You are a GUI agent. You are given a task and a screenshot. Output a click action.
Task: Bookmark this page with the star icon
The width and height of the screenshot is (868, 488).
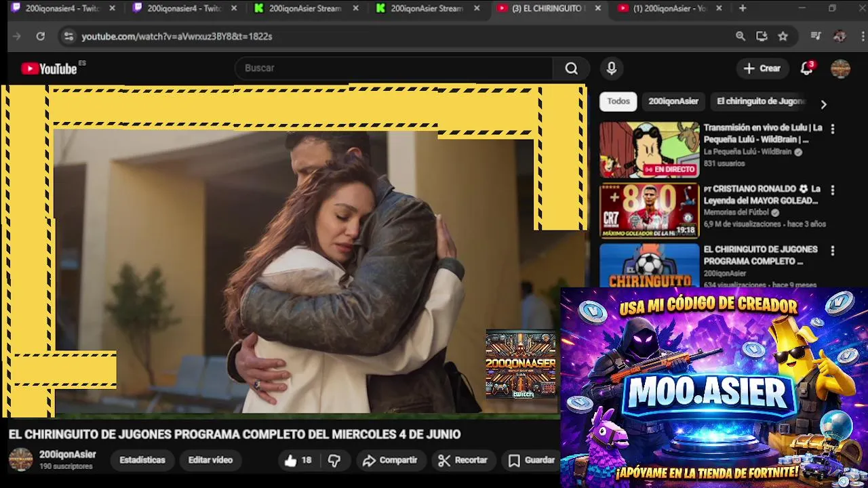click(783, 37)
